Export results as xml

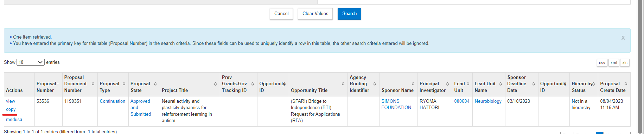click(614, 63)
